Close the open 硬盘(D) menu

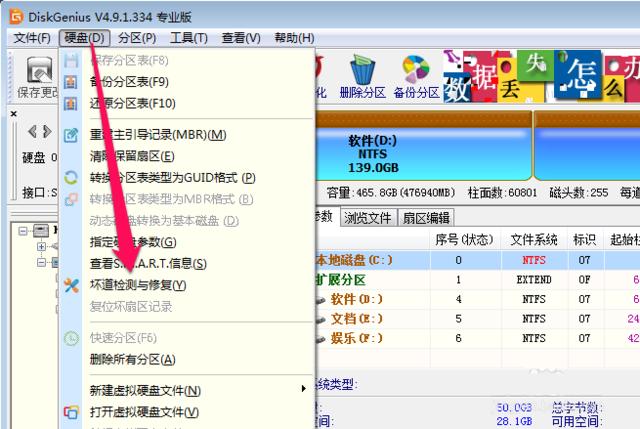point(84,38)
